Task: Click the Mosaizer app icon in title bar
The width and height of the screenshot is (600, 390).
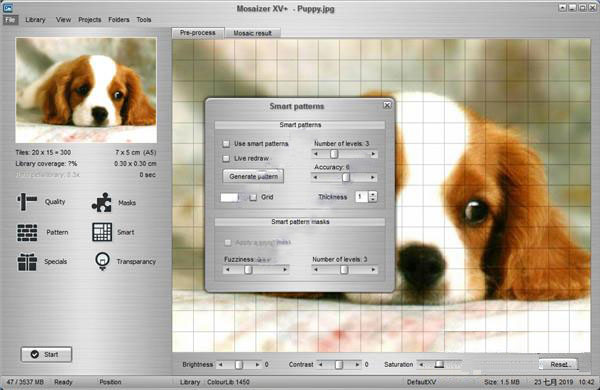Action: (x=8, y=7)
